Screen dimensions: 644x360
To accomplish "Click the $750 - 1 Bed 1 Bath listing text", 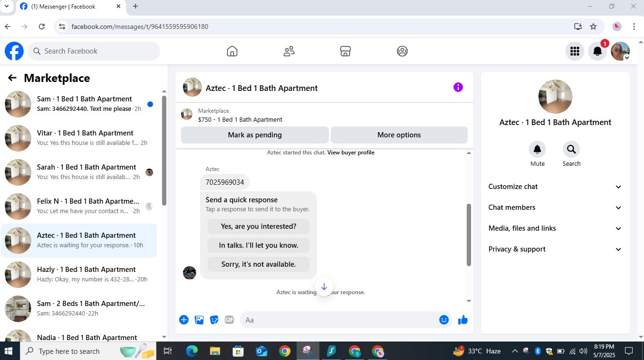I will 240,120.
